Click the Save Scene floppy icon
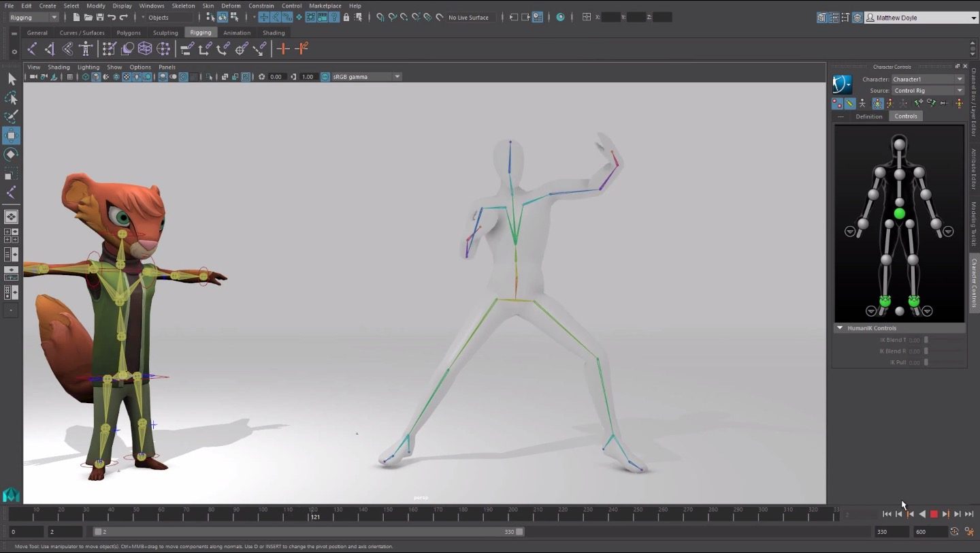 100,17
